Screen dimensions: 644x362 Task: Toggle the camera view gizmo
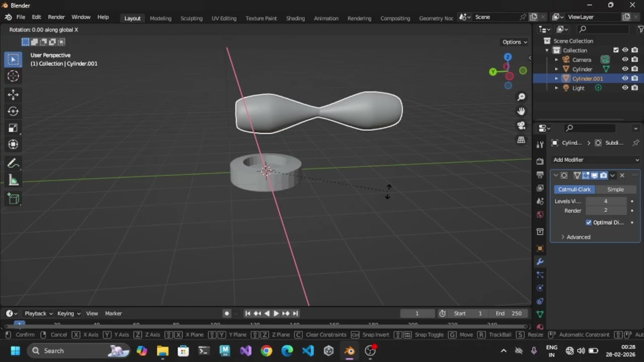pyautogui.click(x=521, y=126)
